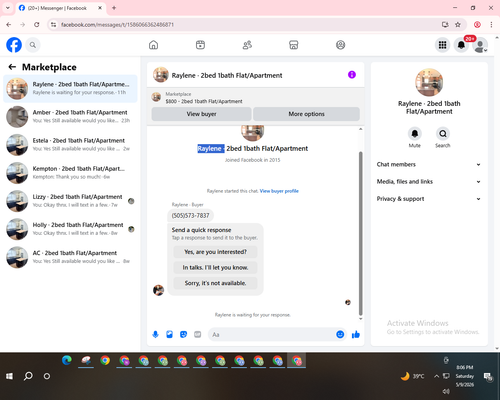Open the account profile avatar menu
This screenshot has height=400, width=500.
[x=480, y=45]
